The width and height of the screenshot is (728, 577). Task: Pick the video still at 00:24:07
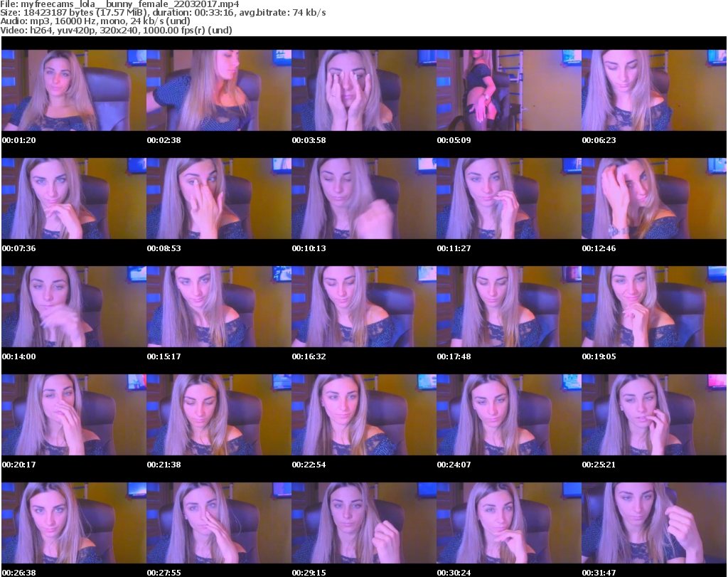509,414
